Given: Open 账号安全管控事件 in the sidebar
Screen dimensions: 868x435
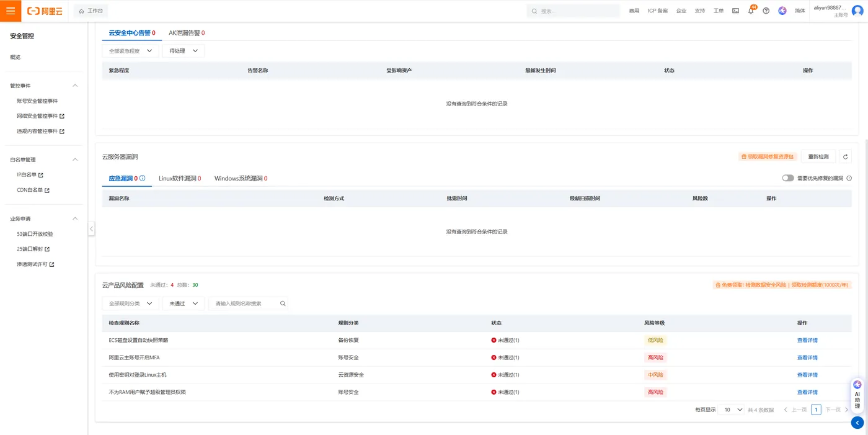Looking at the screenshot, I should click(37, 101).
